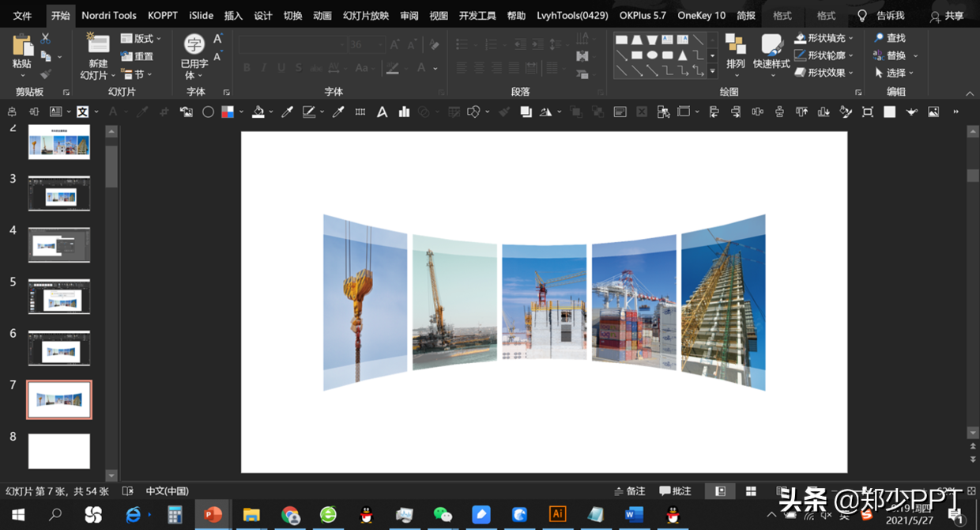The width and height of the screenshot is (980, 530).
Task: Click the increase font size A icon
Action: [217, 40]
